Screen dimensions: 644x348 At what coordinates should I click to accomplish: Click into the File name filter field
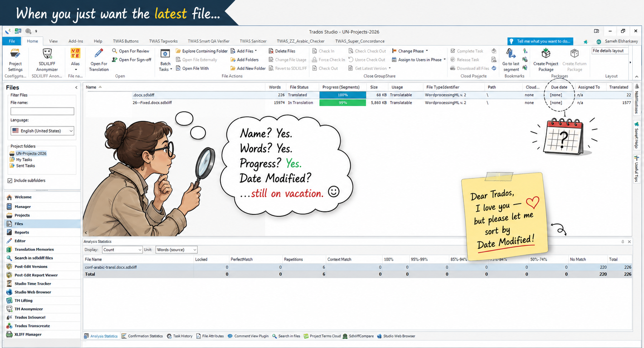point(42,111)
